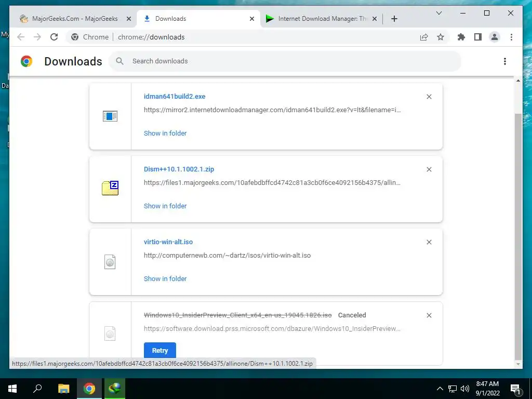Click the Chrome logo beside Downloads title

(x=26, y=61)
